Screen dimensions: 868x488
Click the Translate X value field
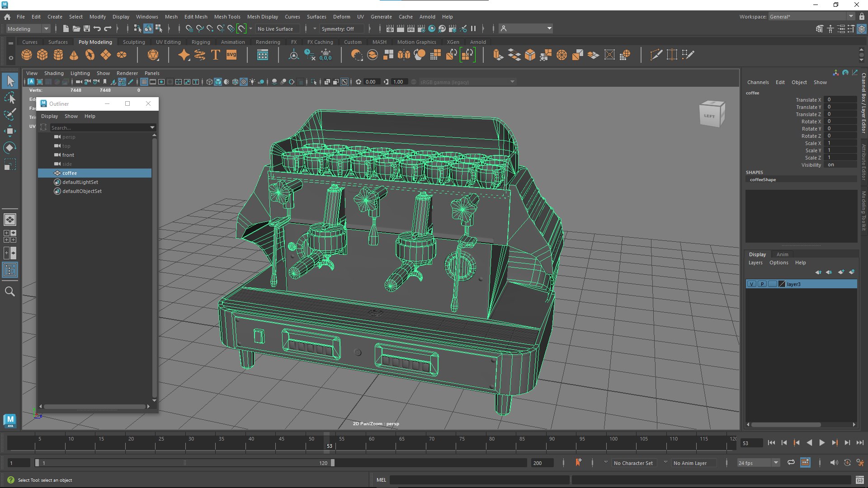click(x=840, y=100)
